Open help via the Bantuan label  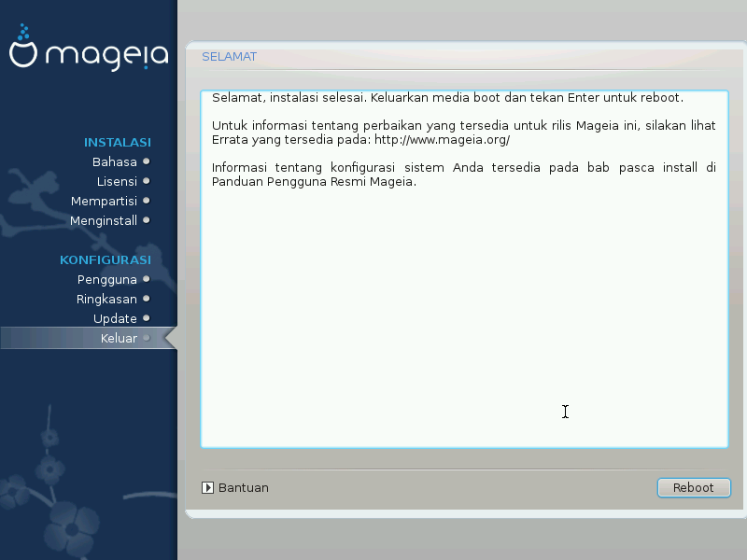[244, 487]
